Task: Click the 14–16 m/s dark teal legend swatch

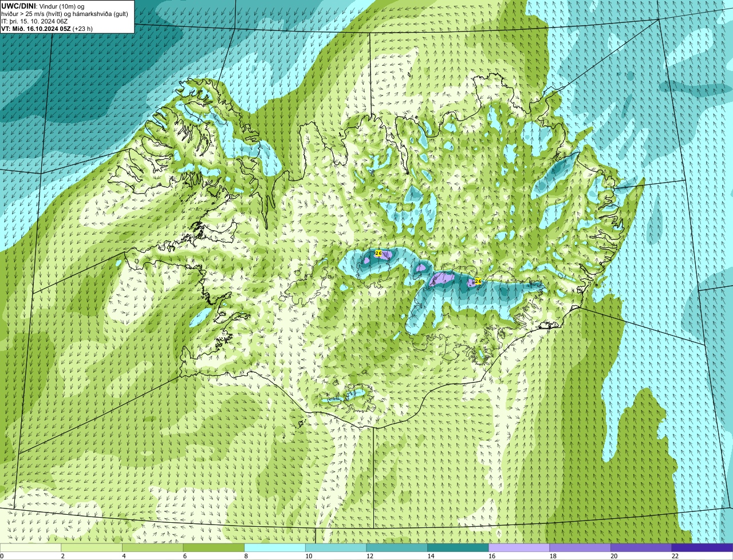Action: (458, 547)
